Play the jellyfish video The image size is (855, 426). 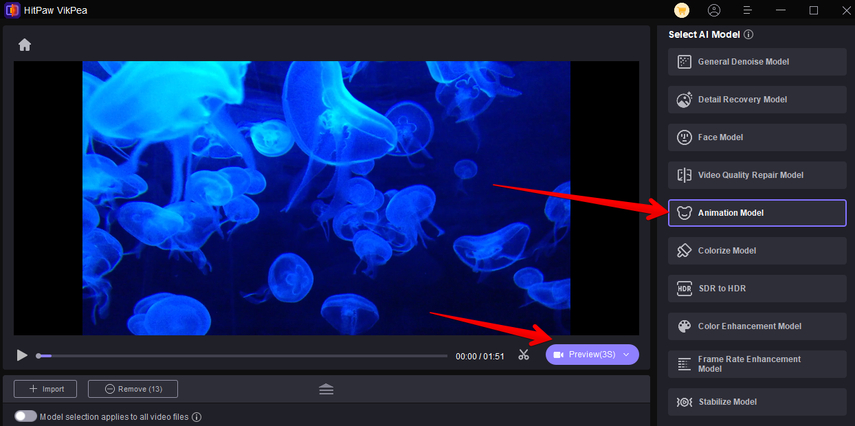coord(22,355)
